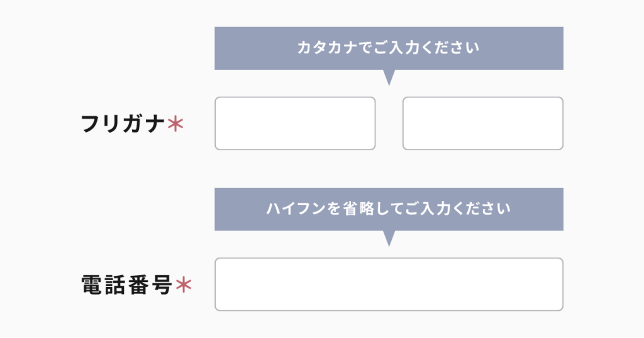
Task: Click the required mark after フリガナ label
Action: point(175,124)
